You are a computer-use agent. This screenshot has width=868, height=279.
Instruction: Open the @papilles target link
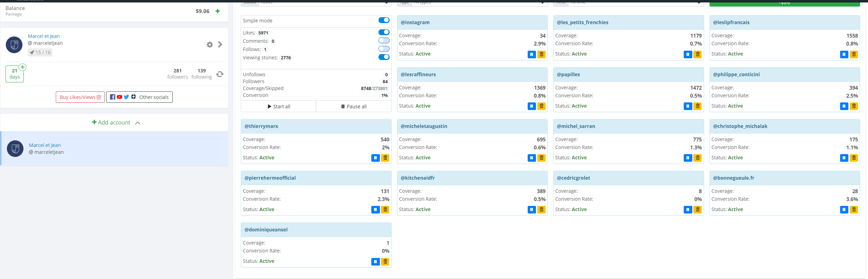click(x=568, y=74)
